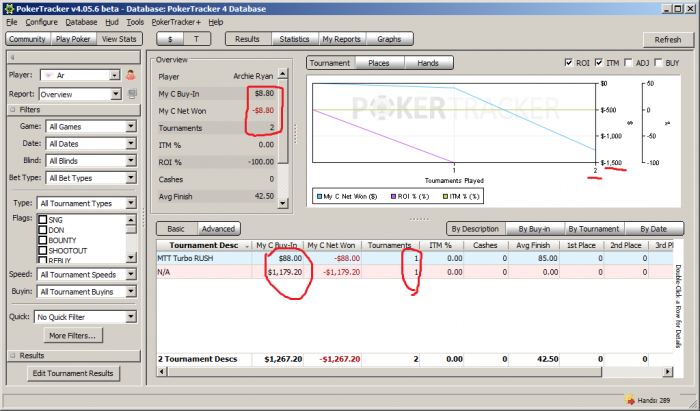Screen dimensions: 700x411
Task: Click Edit Tournament Results button
Action: [x=73, y=373]
